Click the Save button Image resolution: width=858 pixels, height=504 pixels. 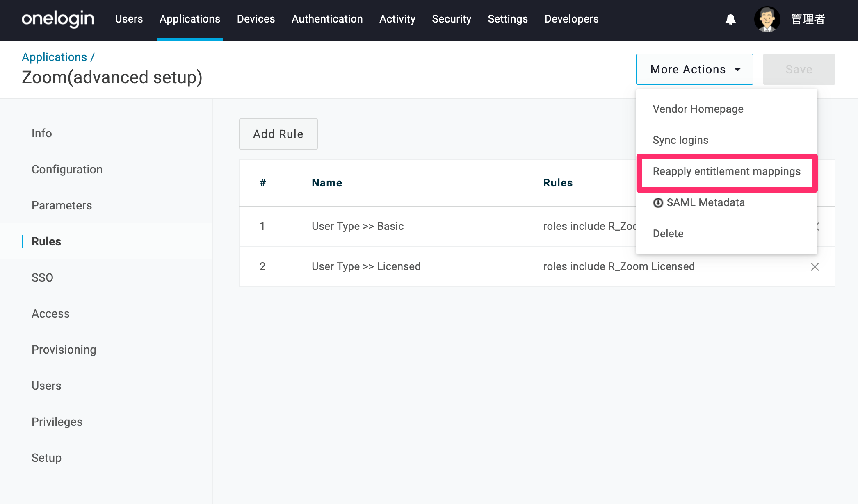tap(799, 69)
